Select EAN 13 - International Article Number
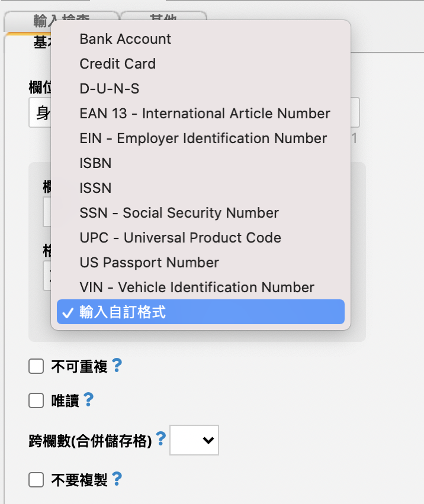 pos(205,114)
